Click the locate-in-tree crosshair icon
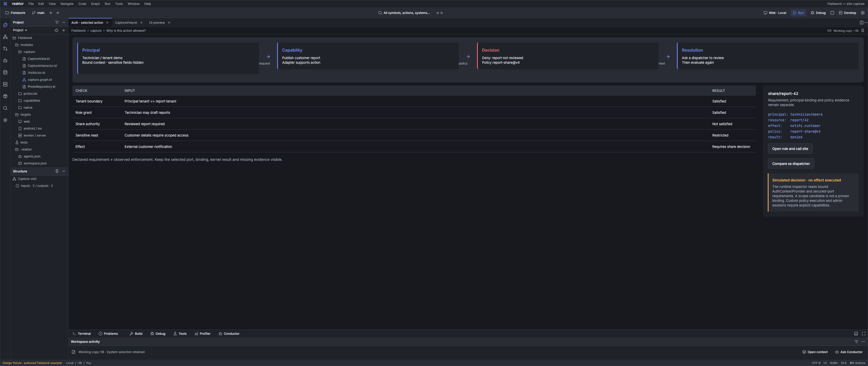868x366 pixels. 56,30
